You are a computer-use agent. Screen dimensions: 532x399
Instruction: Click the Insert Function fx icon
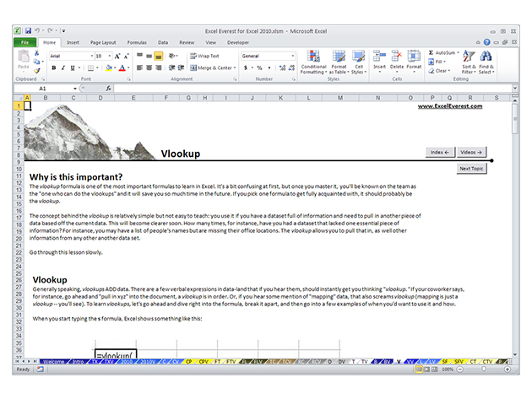[x=108, y=89]
